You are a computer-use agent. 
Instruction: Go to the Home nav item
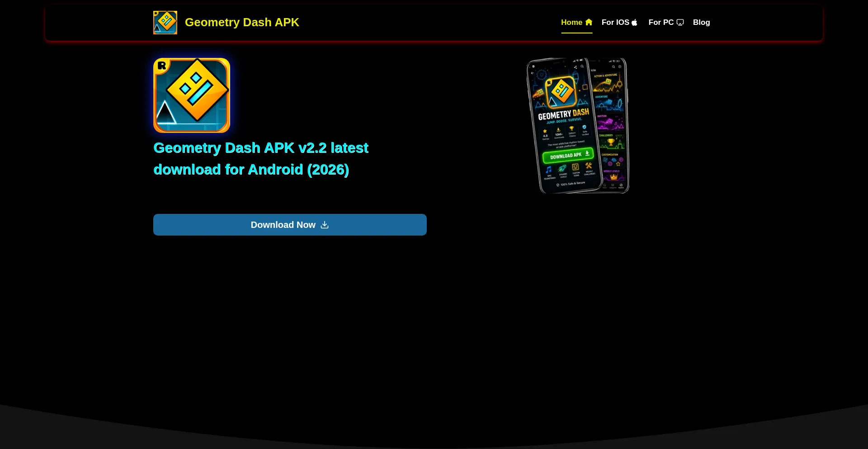576,22
